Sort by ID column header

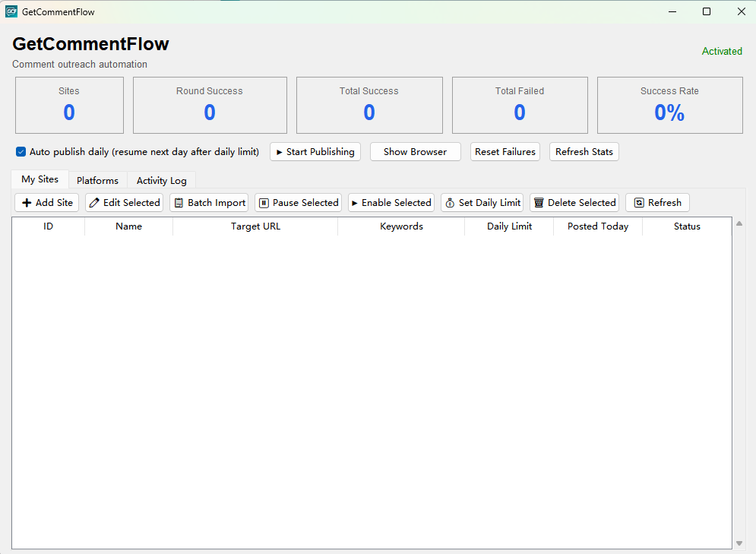coord(48,226)
